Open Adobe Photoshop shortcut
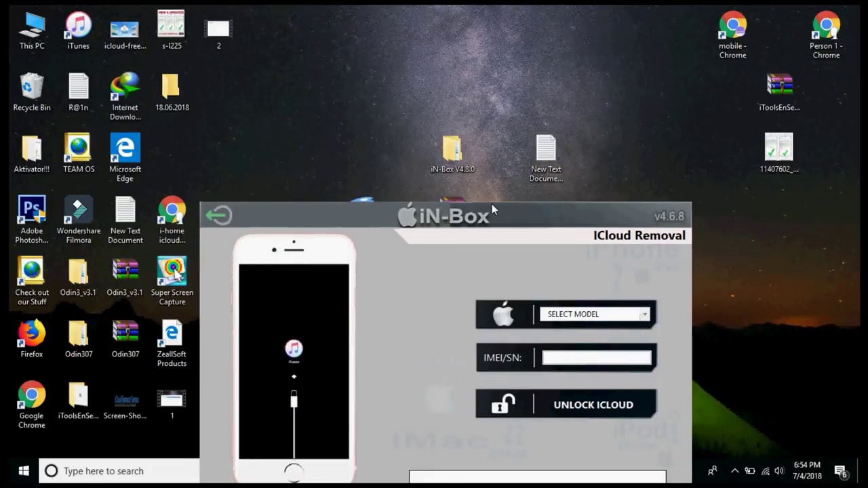 32,220
